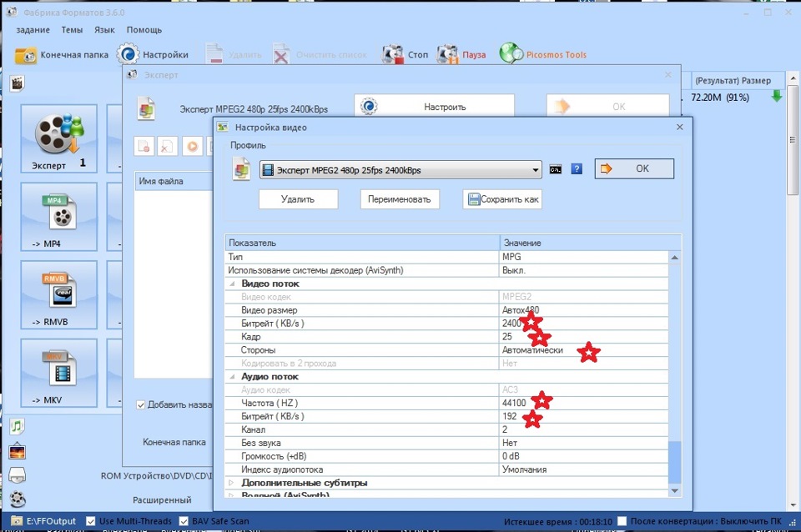Select the Частота (HZ) row
801x532 pixels.
pyautogui.click(x=446, y=403)
